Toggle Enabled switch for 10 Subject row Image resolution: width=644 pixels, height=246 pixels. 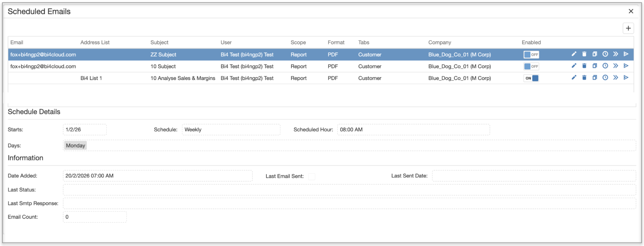(x=531, y=66)
